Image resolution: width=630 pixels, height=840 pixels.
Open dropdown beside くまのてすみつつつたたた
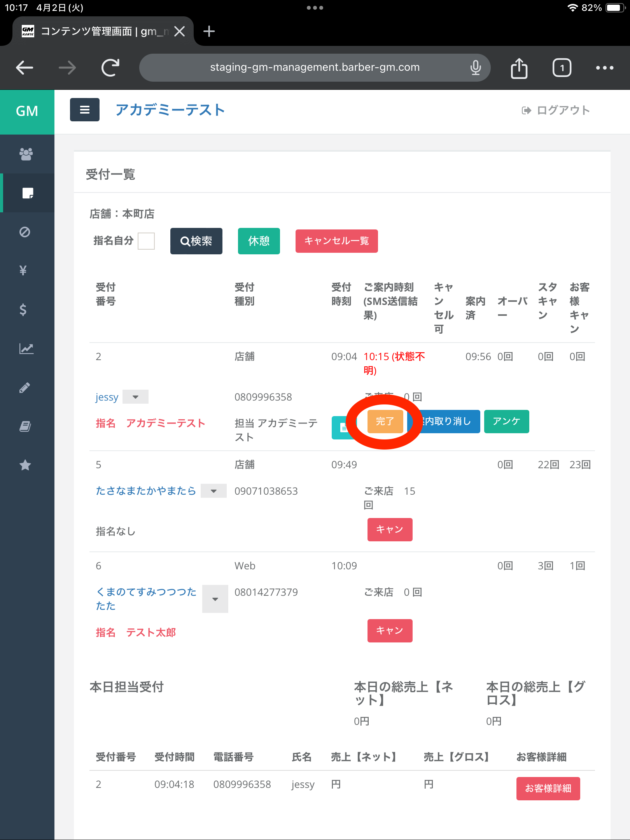point(215,599)
